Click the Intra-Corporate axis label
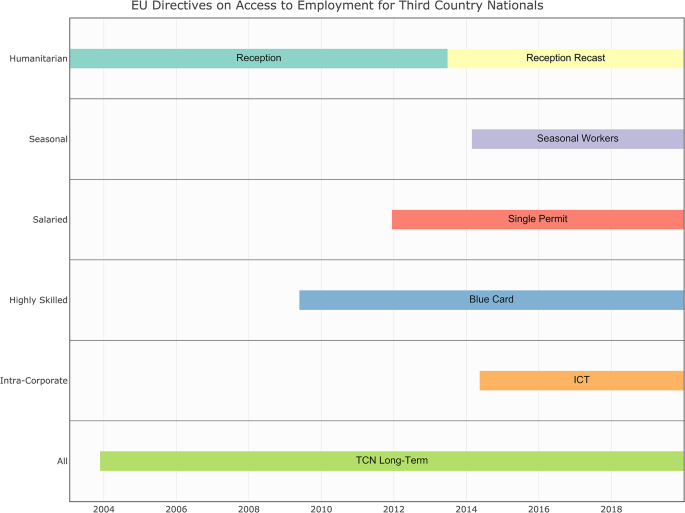The height and width of the screenshot is (513, 685). point(34,381)
